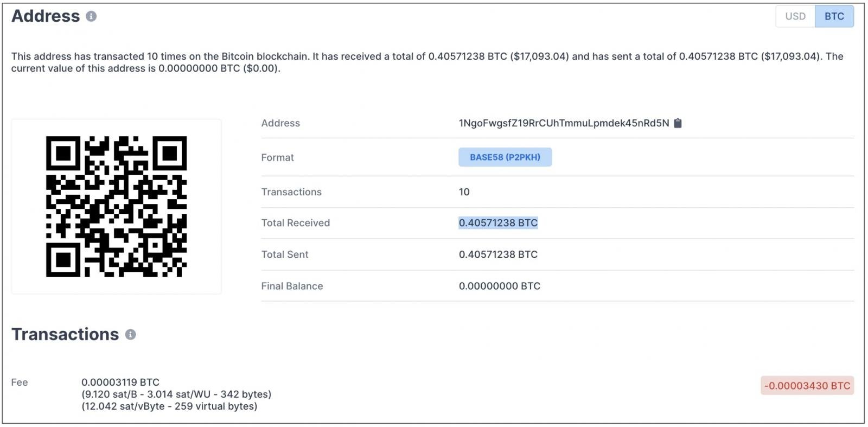
Task: Click the Transactions section heading
Action: (65, 334)
